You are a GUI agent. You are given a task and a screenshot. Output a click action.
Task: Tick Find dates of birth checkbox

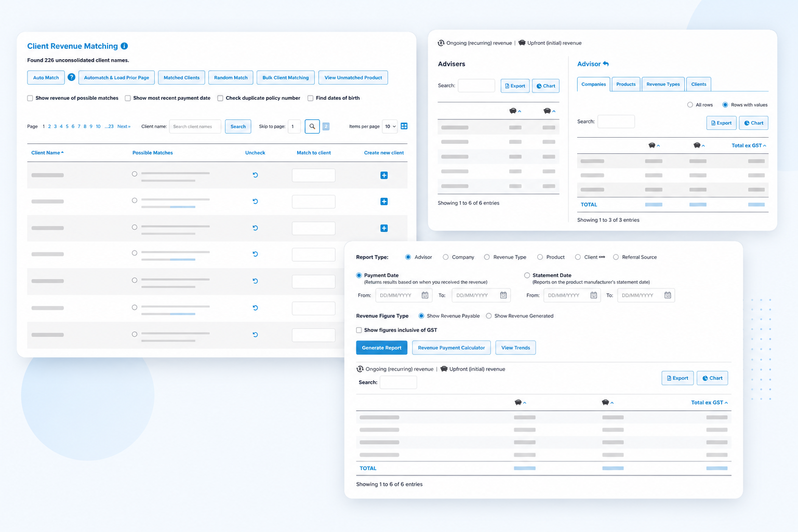click(x=310, y=98)
